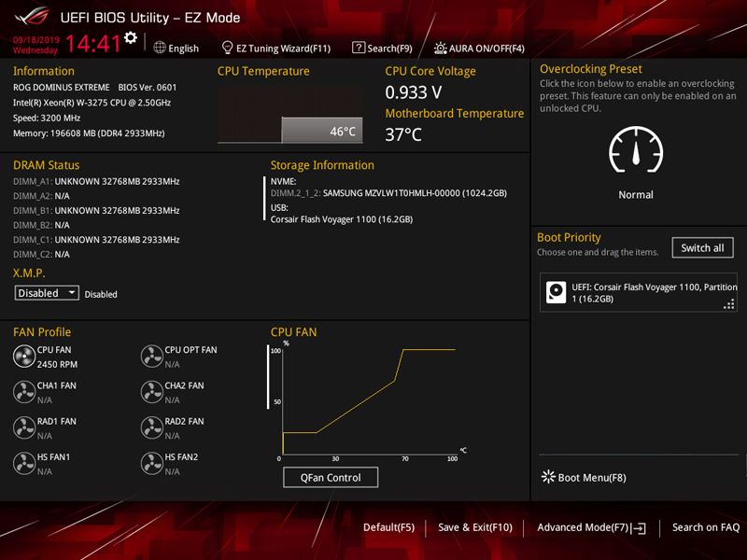Select the RAD2 FAN icon

[152, 427]
